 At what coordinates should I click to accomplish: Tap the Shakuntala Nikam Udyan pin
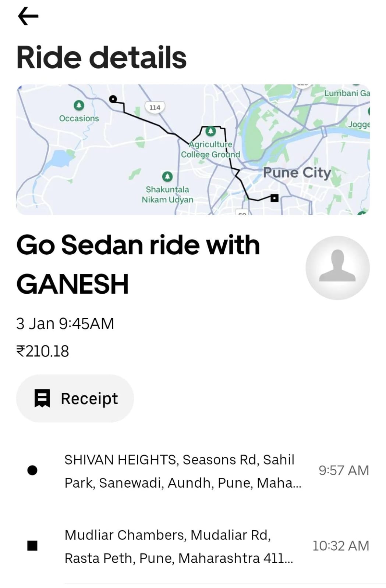[167, 177]
